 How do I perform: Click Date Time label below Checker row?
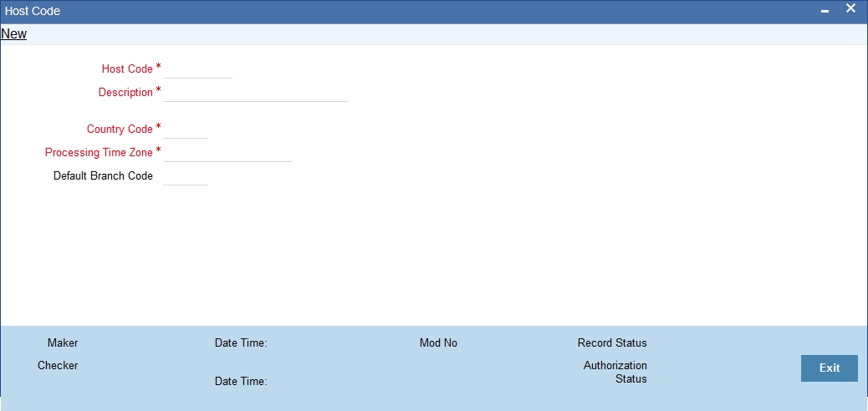tap(241, 381)
